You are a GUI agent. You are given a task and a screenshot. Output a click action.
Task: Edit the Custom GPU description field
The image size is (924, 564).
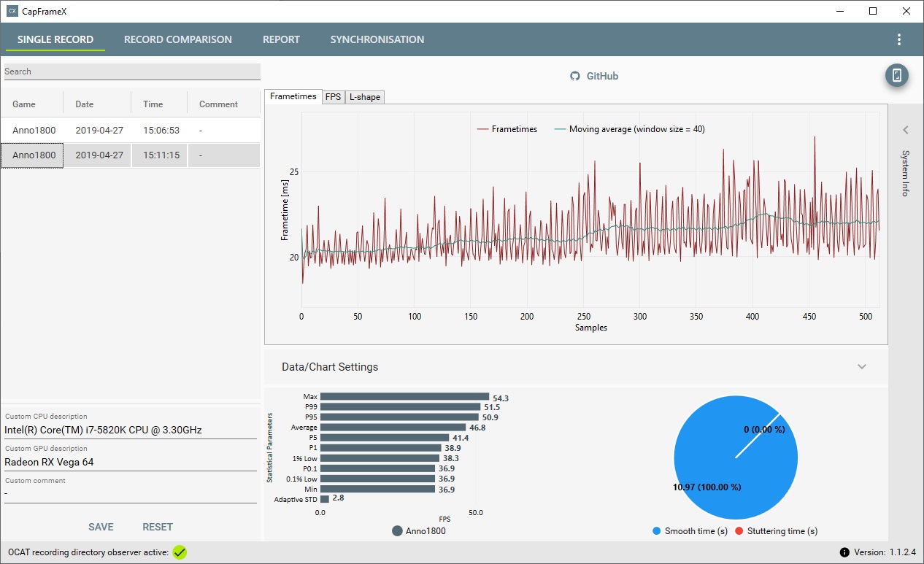coord(130,462)
